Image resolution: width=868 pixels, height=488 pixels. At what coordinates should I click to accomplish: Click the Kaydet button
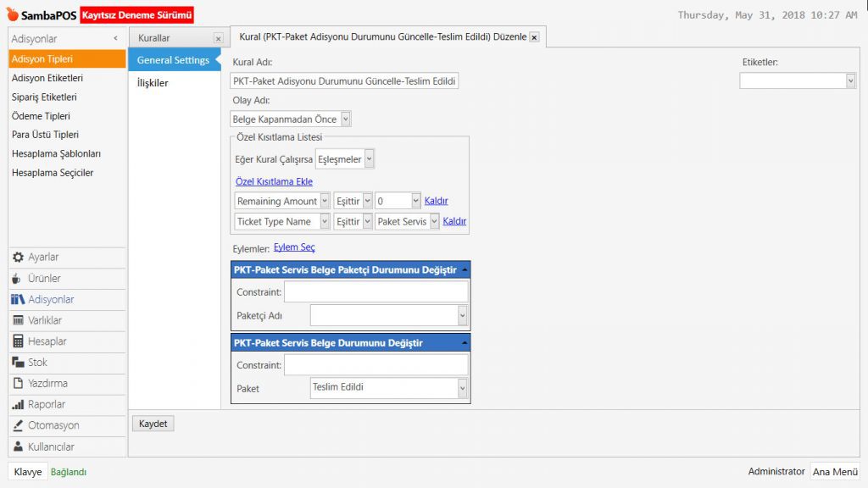[153, 424]
